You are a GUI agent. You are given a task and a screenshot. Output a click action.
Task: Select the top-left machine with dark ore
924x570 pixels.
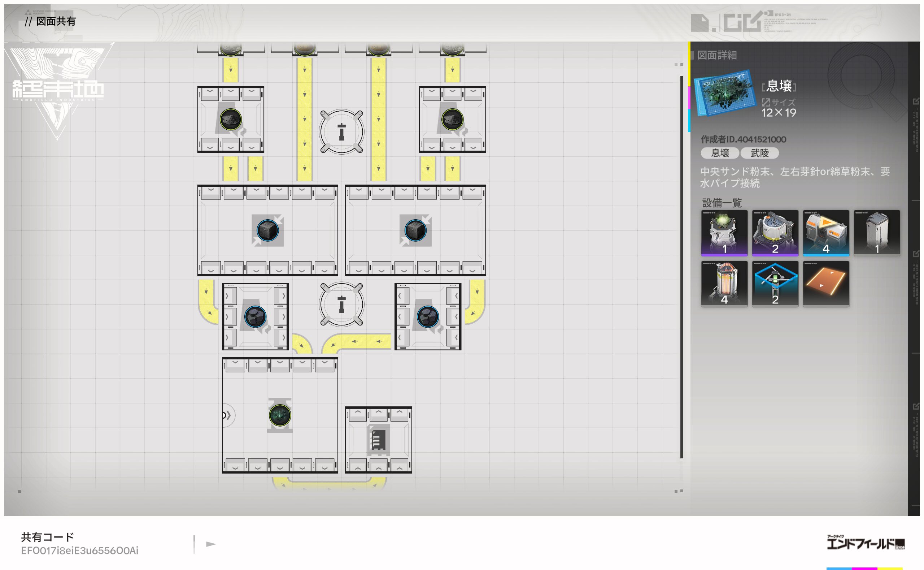[231, 120]
